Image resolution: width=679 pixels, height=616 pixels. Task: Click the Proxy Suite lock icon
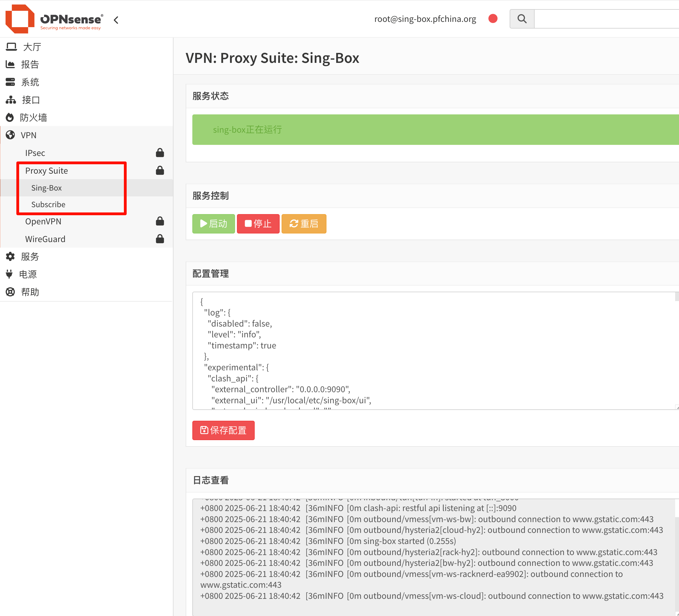tap(160, 171)
